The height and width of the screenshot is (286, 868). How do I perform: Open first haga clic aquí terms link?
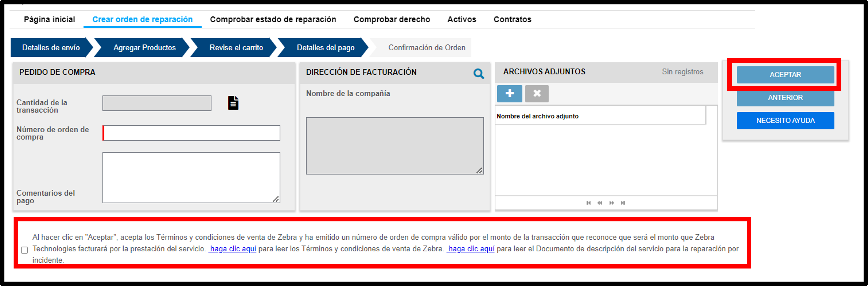233,249
